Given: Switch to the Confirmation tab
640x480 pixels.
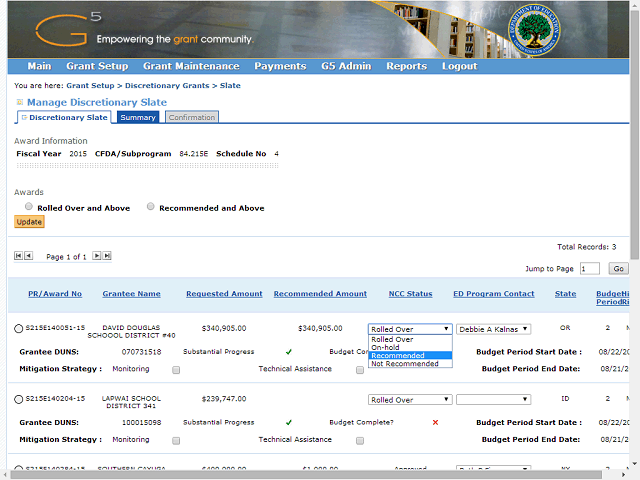Looking at the screenshot, I should (192, 118).
